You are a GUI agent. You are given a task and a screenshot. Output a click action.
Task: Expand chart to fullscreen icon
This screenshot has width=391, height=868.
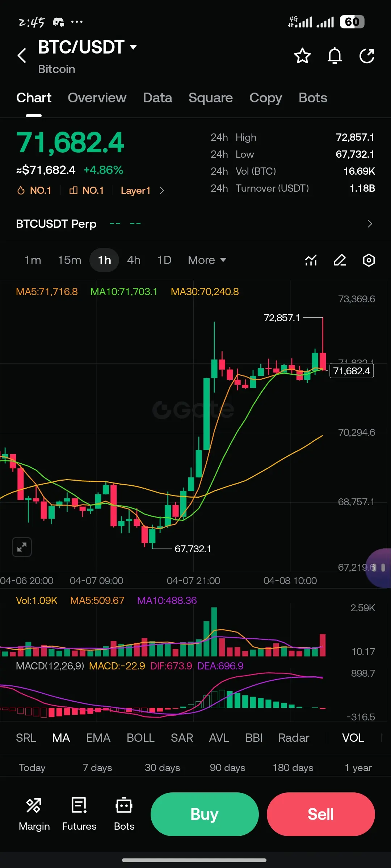click(22, 547)
